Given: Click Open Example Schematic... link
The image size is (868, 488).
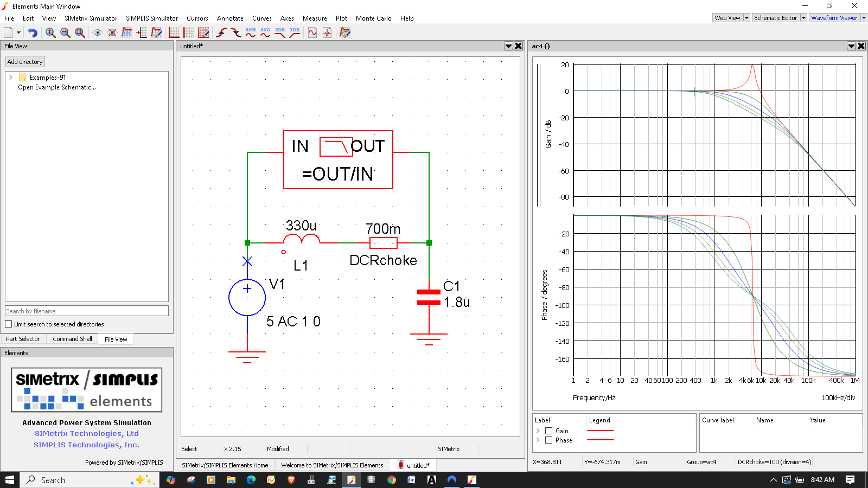Looking at the screenshot, I should pos(57,87).
